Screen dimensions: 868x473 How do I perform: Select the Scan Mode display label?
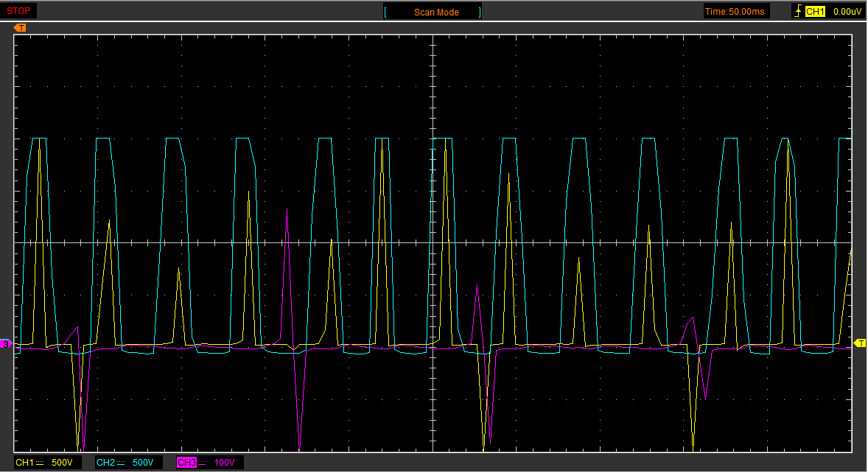436,12
